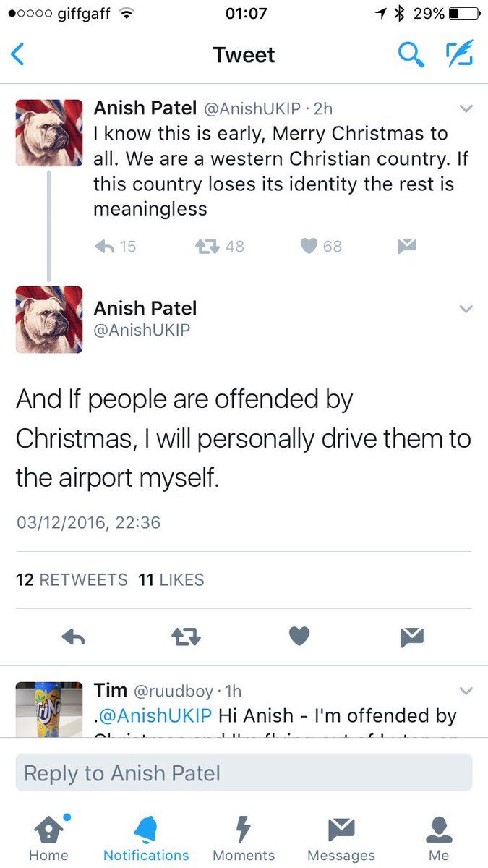Open @AnishUKIP mention in Tim's reply
The image size is (488, 868).
[x=154, y=716]
